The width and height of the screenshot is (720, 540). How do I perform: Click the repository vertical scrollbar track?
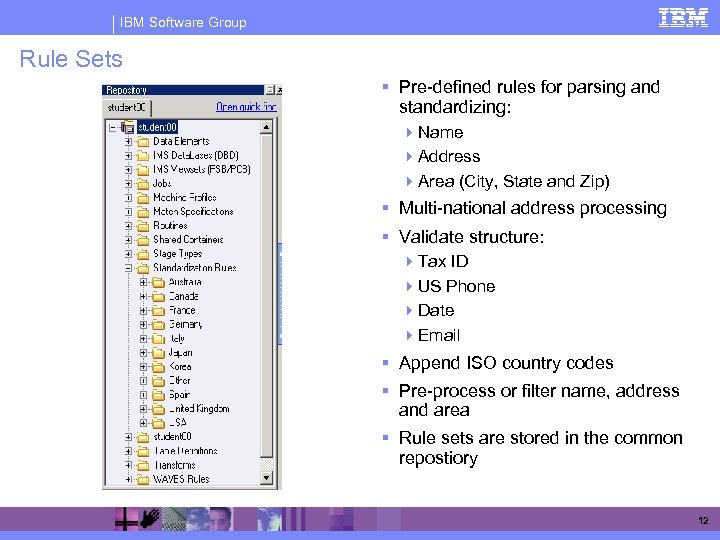(x=266, y=294)
